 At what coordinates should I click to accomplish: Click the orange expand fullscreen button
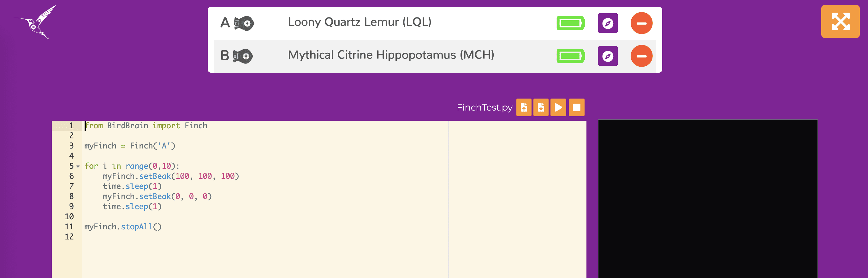(840, 21)
